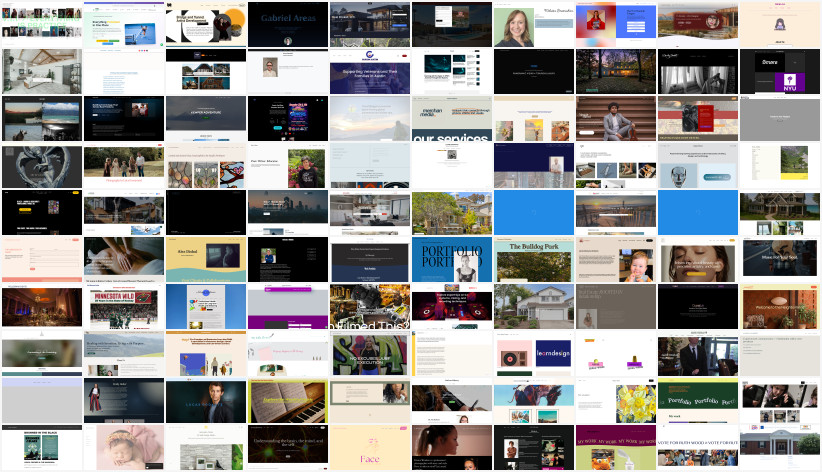Open the 'Gabriel Areas' dark website thumbnail
This screenshot has width=822, height=472.
click(x=288, y=24)
